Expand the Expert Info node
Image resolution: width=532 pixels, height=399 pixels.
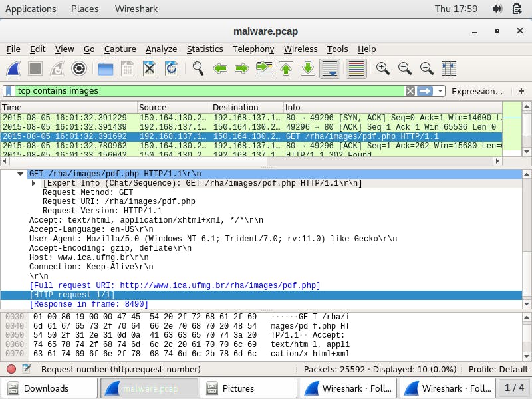34,184
